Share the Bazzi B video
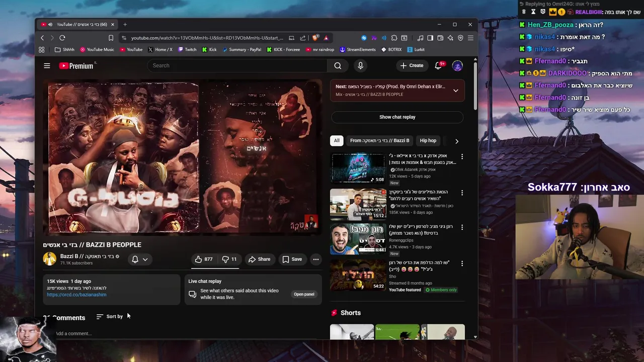 (259, 259)
